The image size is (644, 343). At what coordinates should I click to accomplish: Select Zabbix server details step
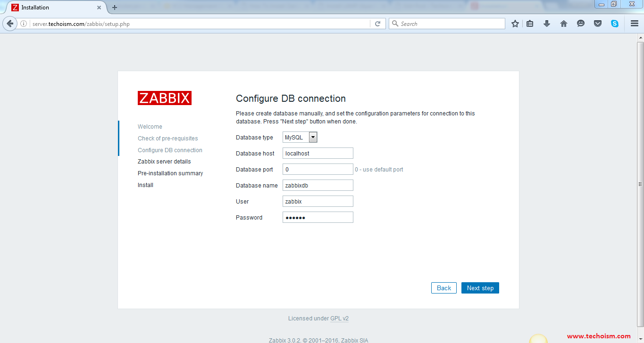pyautogui.click(x=164, y=162)
